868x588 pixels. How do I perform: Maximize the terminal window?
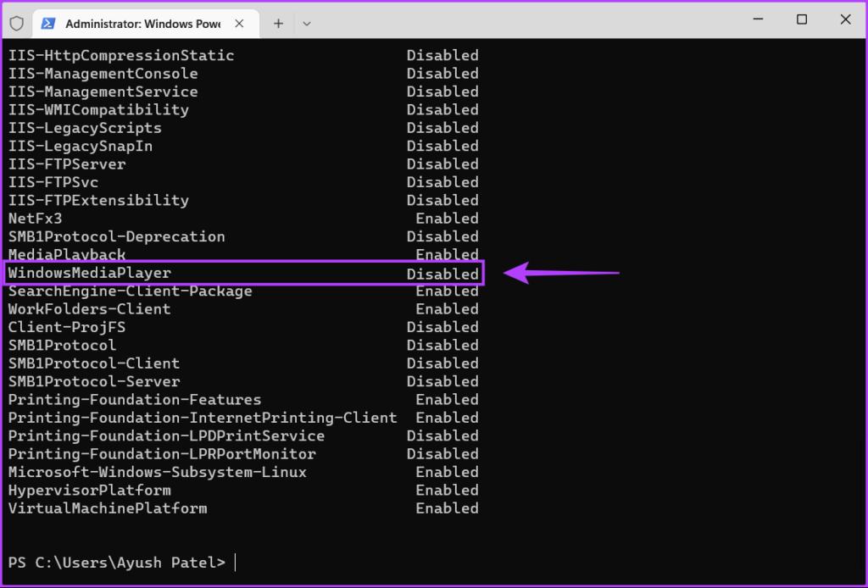(x=801, y=20)
